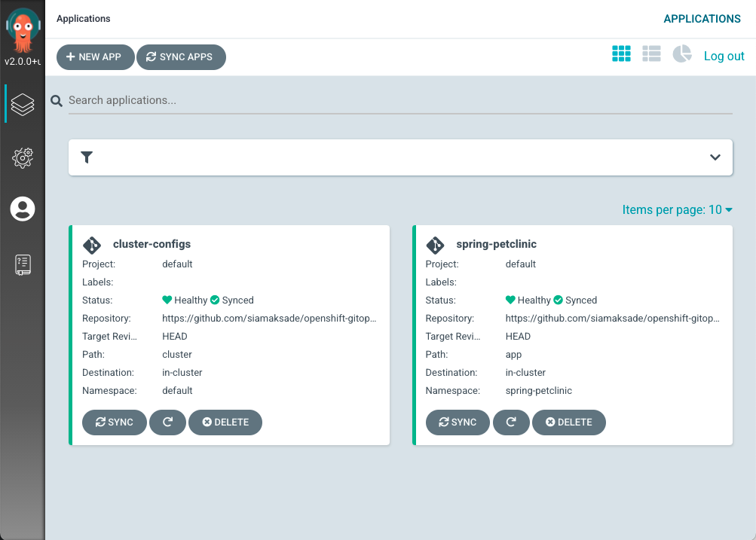Switch to summary pie chart view
Viewport: 756px width, 540px height.
click(682, 53)
